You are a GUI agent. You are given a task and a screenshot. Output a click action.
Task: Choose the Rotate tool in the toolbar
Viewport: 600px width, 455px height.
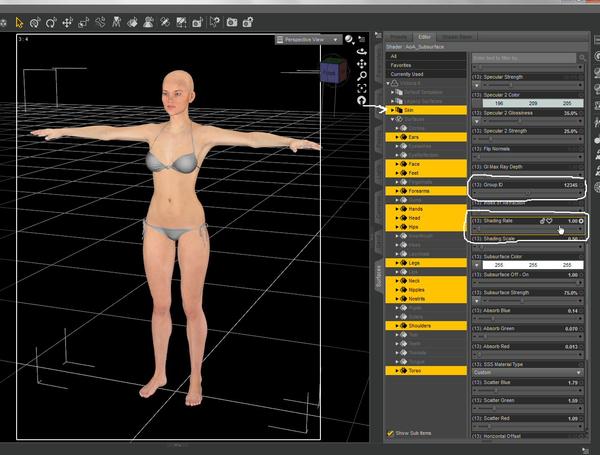[51, 23]
